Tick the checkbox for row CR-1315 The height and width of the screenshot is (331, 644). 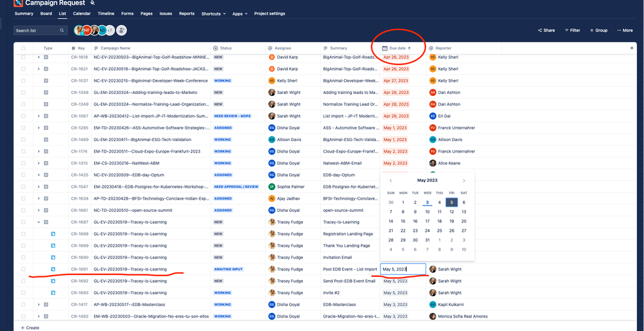23,163
